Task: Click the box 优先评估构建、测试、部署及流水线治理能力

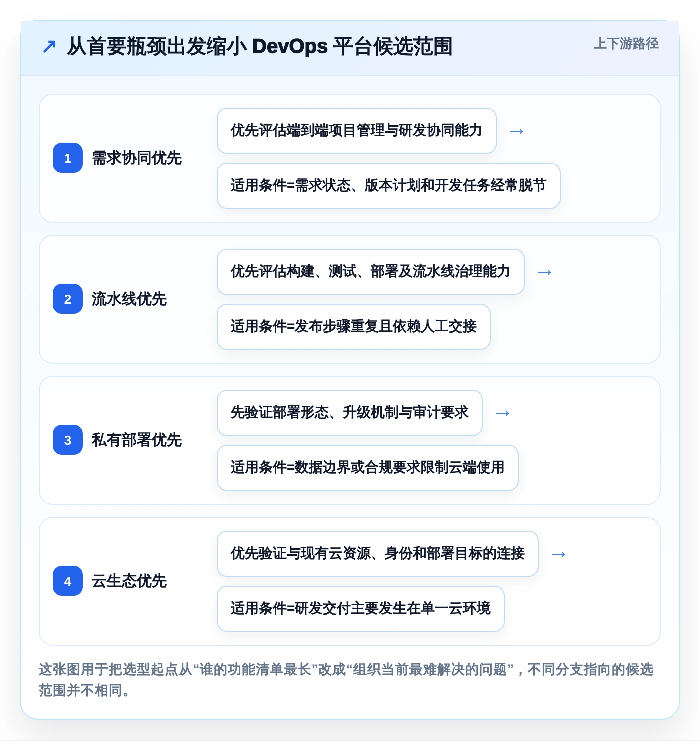Action: pos(371,272)
